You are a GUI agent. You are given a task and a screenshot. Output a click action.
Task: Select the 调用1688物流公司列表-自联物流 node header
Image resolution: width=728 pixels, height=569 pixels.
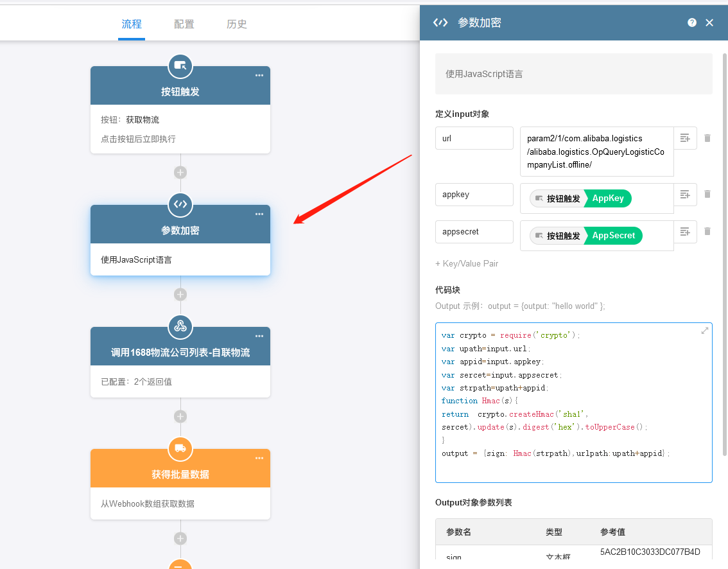(180, 347)
